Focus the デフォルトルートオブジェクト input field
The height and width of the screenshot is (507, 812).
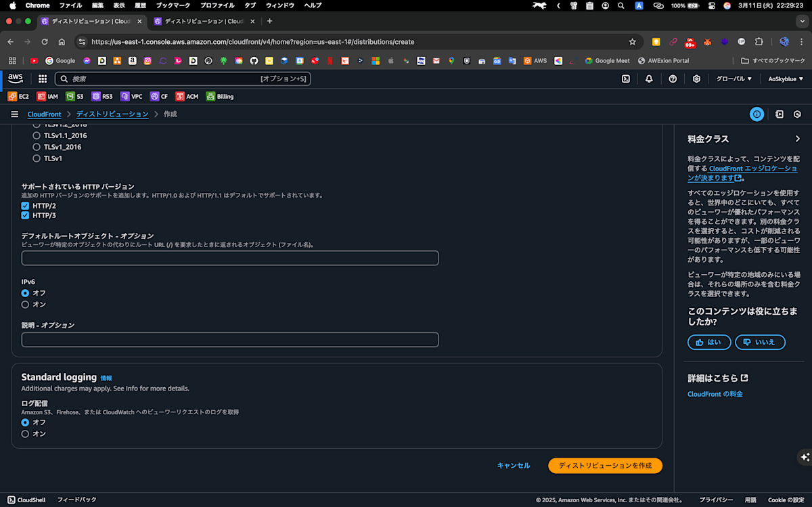pos(230,258)
